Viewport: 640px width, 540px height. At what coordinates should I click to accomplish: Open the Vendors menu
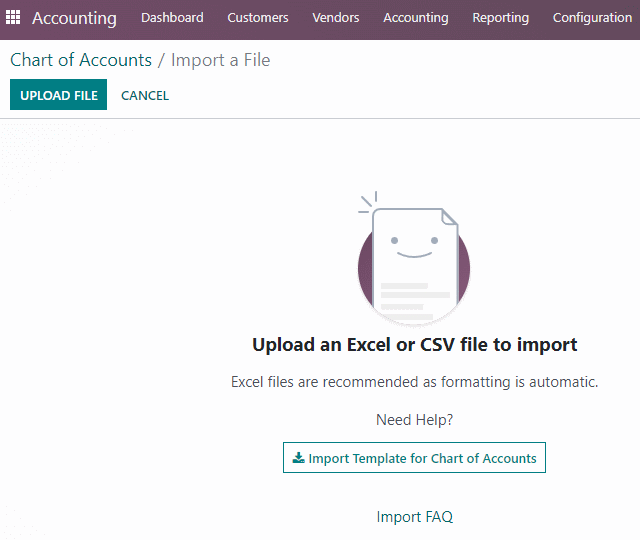tap(336, 18)
